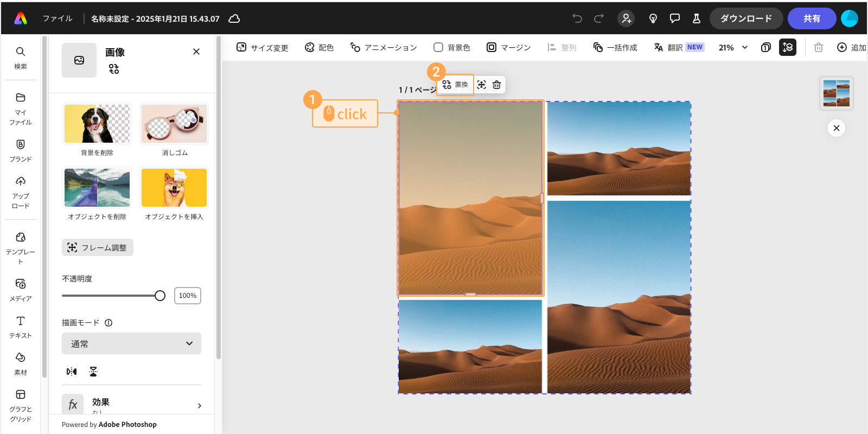Viewport: 868px width, 434px height.
Task: Click the beaker labs icon
Action: (x=697, y=18)
